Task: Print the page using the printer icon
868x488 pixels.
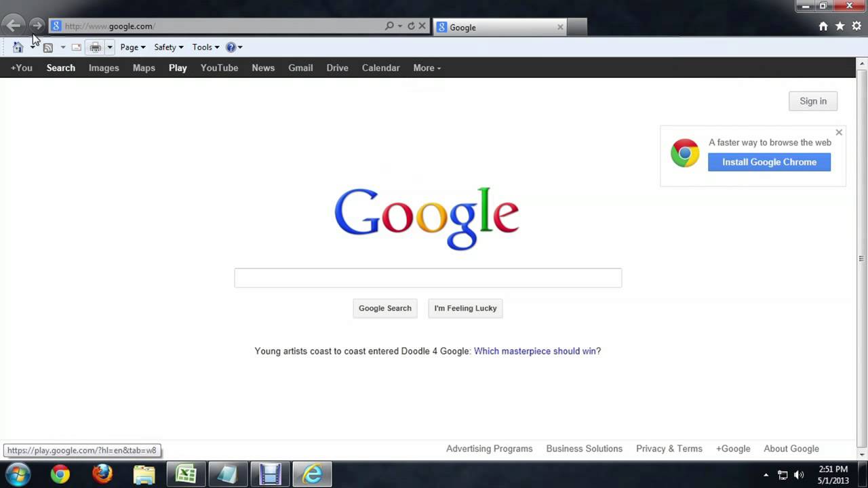Action: click(95, 47)
